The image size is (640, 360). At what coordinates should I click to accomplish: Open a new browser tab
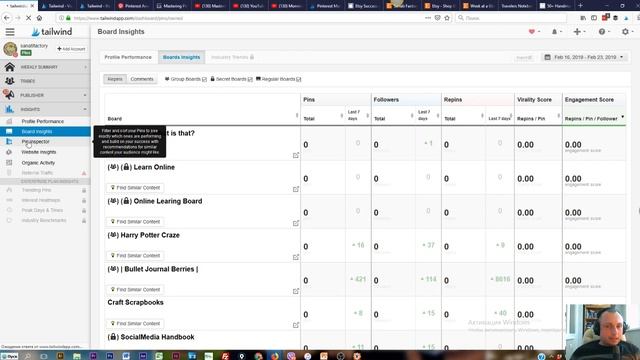(x=580, y=6)
